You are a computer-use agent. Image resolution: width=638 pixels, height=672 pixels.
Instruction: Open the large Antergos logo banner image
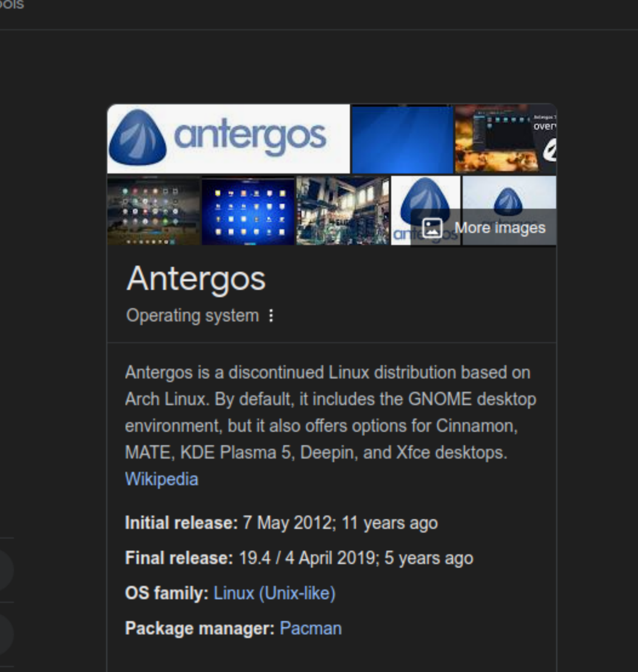229,139
